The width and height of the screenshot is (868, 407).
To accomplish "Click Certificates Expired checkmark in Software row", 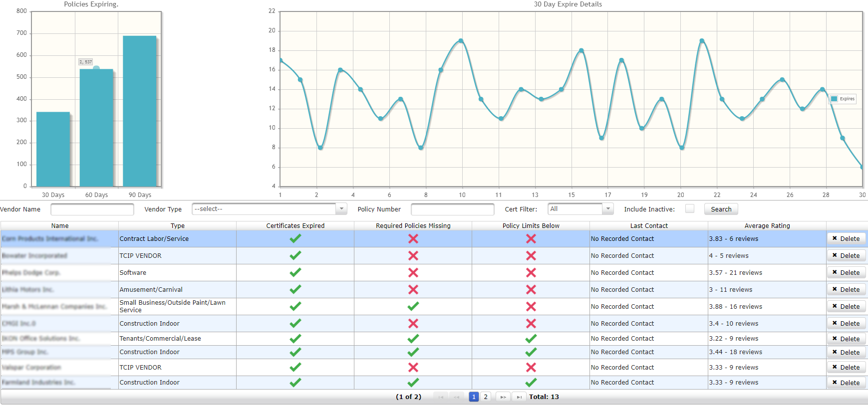I will (295, 272).
